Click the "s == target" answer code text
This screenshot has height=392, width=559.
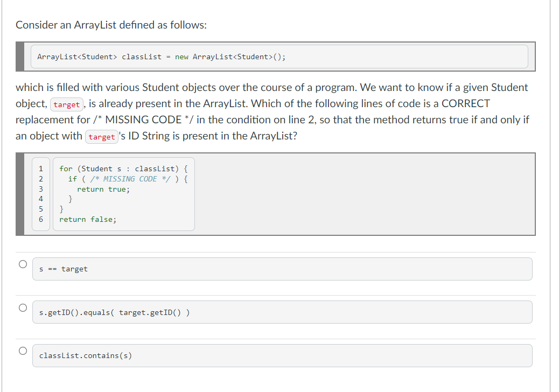(64, 269)
